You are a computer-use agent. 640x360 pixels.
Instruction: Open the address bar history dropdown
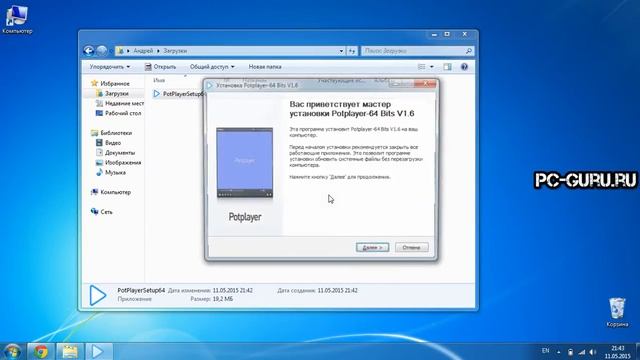coord(341,51)
